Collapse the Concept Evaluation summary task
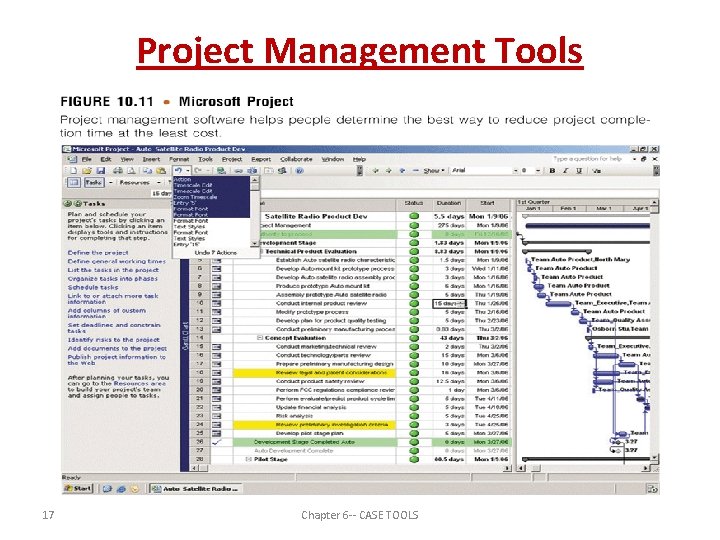Screen dimensions: 720x540 (x=259, y=338)
